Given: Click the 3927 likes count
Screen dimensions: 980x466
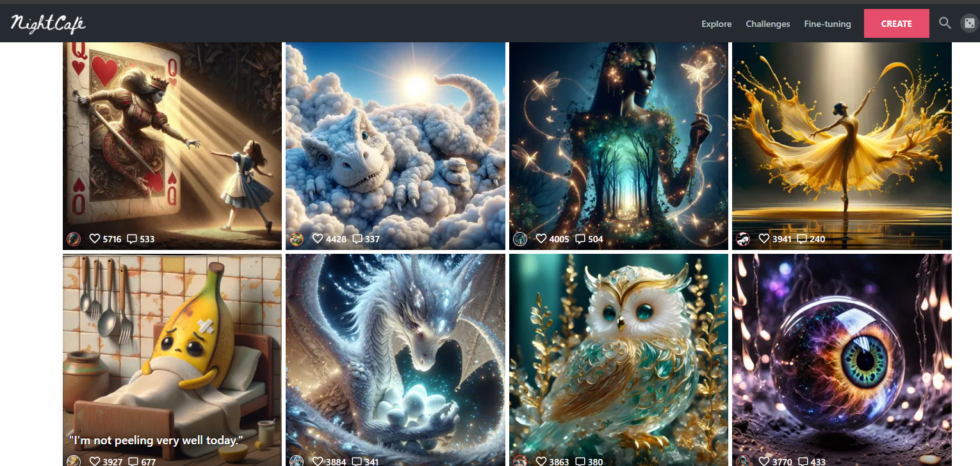Looking at the screenshot, I should coord(113,461).
